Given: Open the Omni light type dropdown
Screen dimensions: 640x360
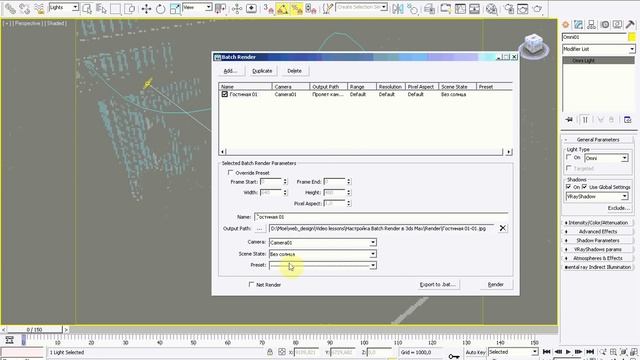Looking at the screenshot, I should pyautogui.click(x=606, y=158).
